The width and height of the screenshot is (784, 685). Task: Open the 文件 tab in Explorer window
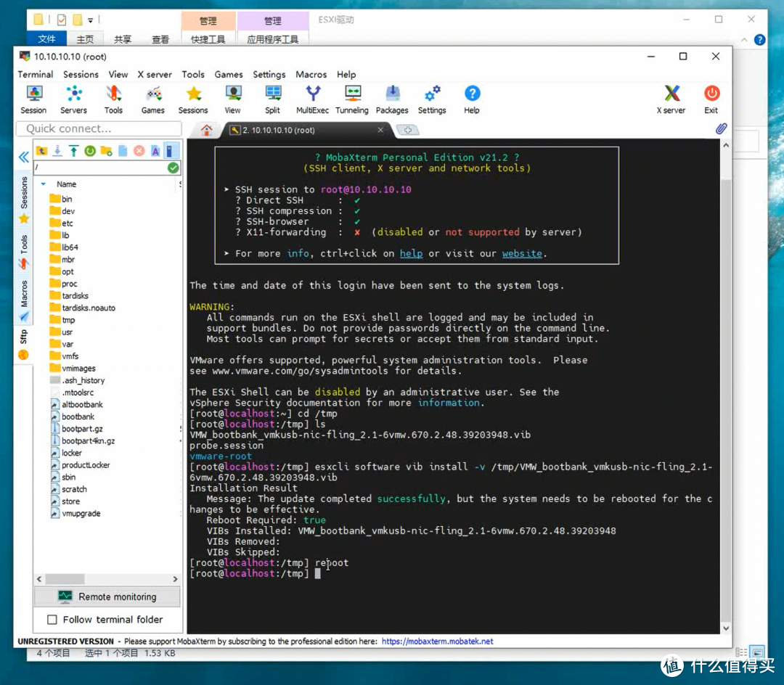[x=46, y=39]
